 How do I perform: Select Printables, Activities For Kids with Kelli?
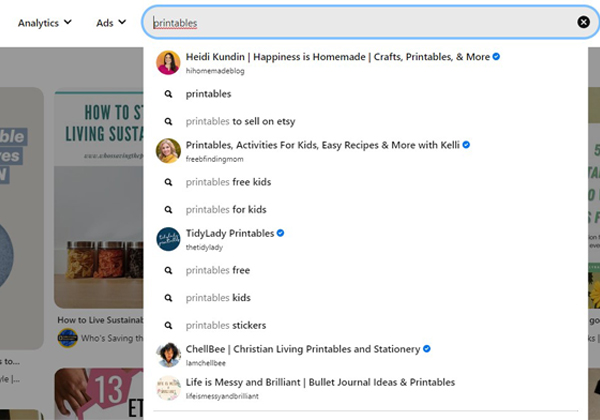point(365,151)
